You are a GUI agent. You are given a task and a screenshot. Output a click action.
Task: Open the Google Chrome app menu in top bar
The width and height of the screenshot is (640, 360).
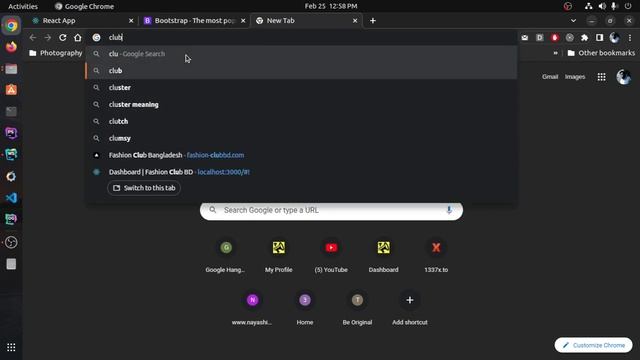pos(84,6)
